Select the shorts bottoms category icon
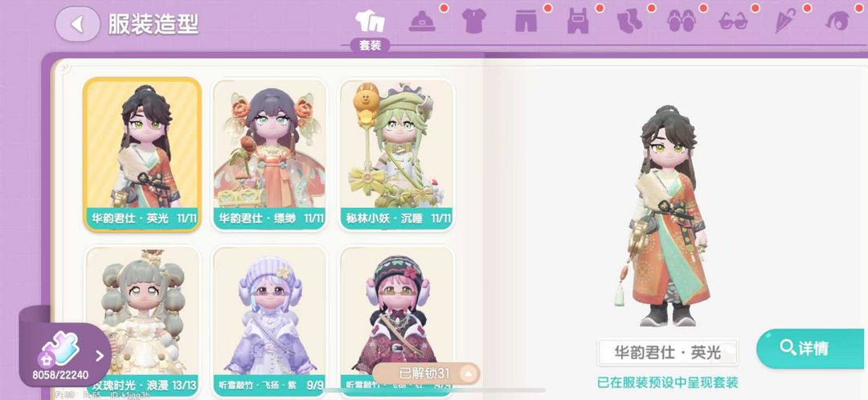Screen dimensions: 868x400 (526, 22)
